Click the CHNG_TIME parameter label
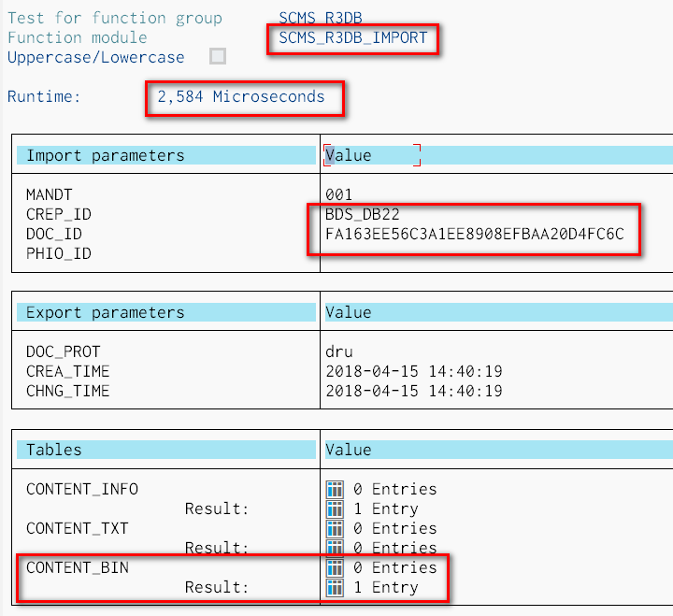This screenshot has height=616, width=673. coord(68,391)
